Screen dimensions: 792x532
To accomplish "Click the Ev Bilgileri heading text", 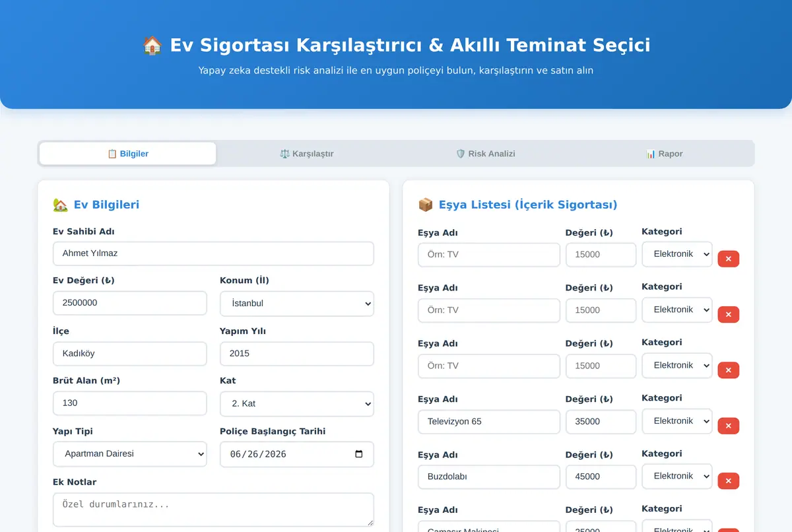I will click(x=106, y=205).
